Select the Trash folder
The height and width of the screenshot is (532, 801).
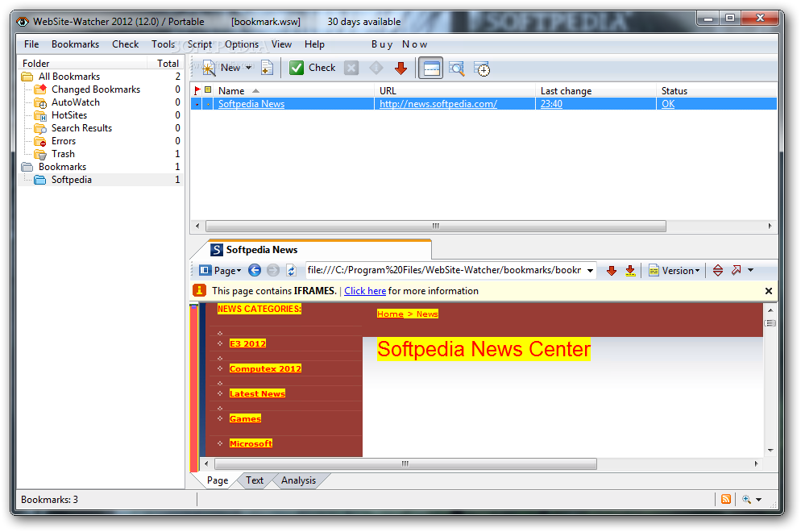click(63, 154)
